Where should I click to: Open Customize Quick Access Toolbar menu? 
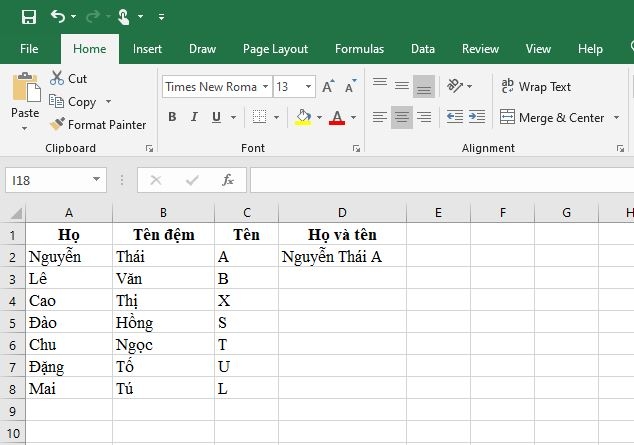coord(161,17)
